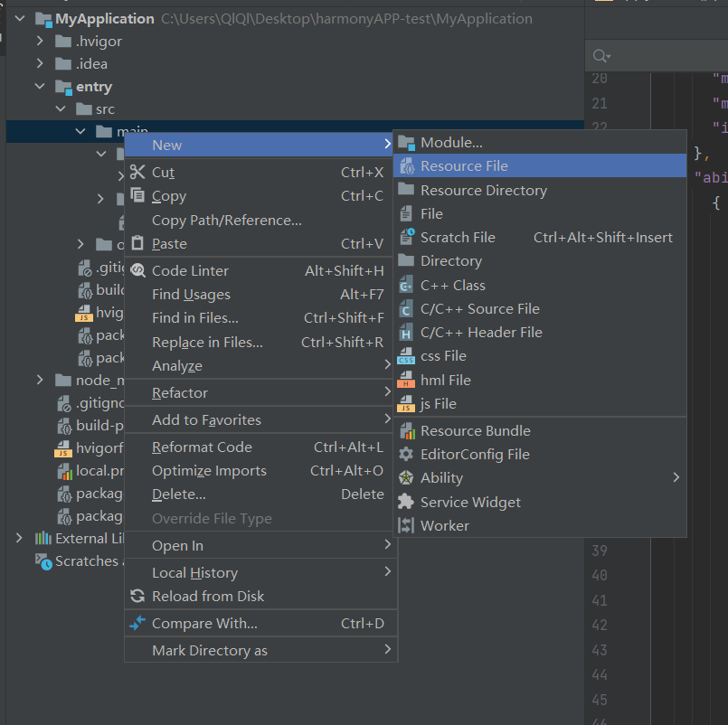Click the EditorConfig File gear icon
The image size is (728, 725).
(406, 454)
